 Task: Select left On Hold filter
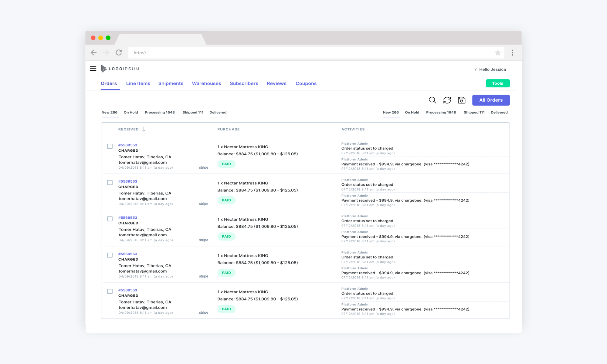pyautogui.click(x=131, y=113)
